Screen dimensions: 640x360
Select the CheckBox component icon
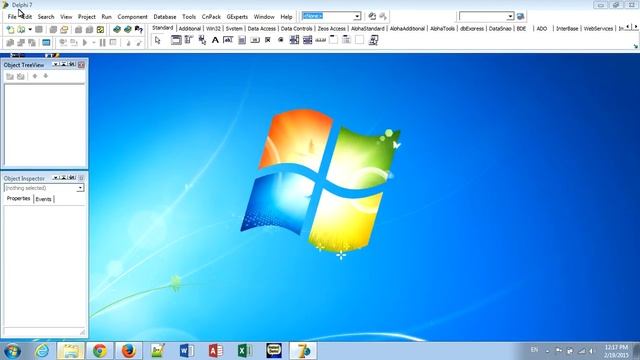coord(268,40)
